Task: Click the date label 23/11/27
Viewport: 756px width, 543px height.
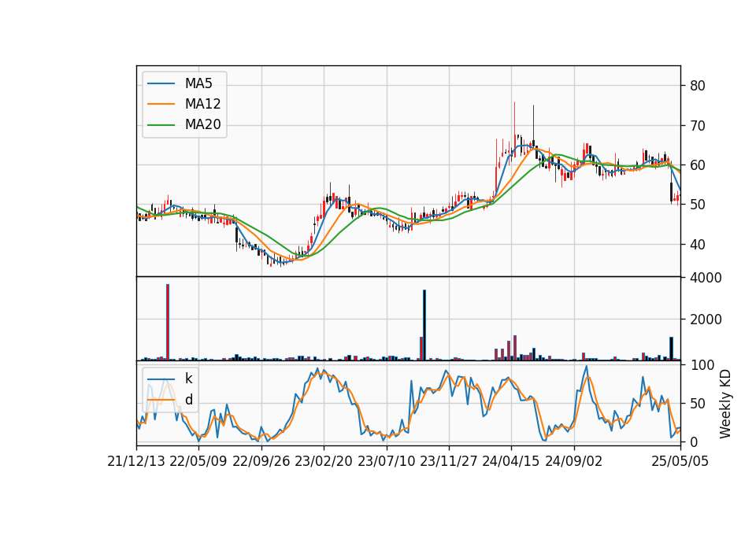Action: coord(449,462)
